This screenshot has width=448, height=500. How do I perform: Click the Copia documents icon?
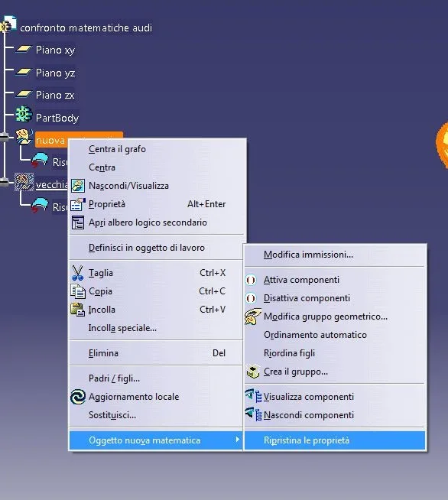coord(78,291)
